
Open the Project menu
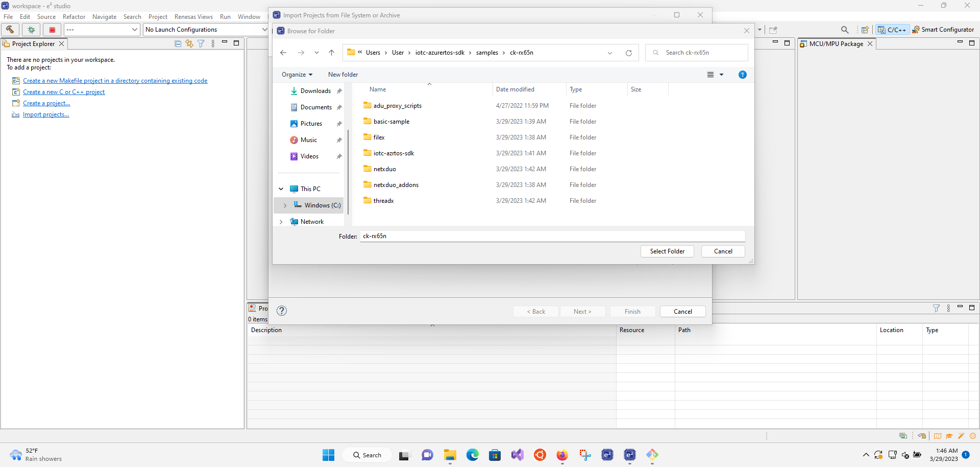pyautogui.click(x=158, y=17)
